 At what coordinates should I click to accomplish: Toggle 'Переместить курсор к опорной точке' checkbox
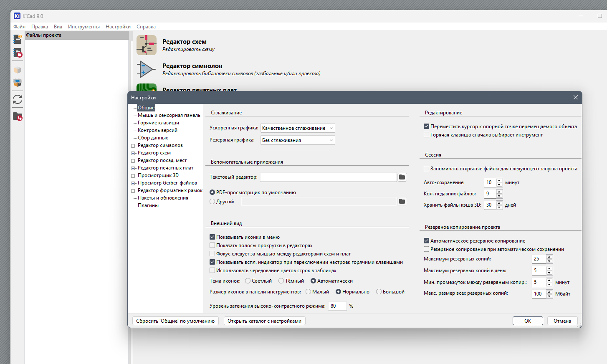[427, 126]
